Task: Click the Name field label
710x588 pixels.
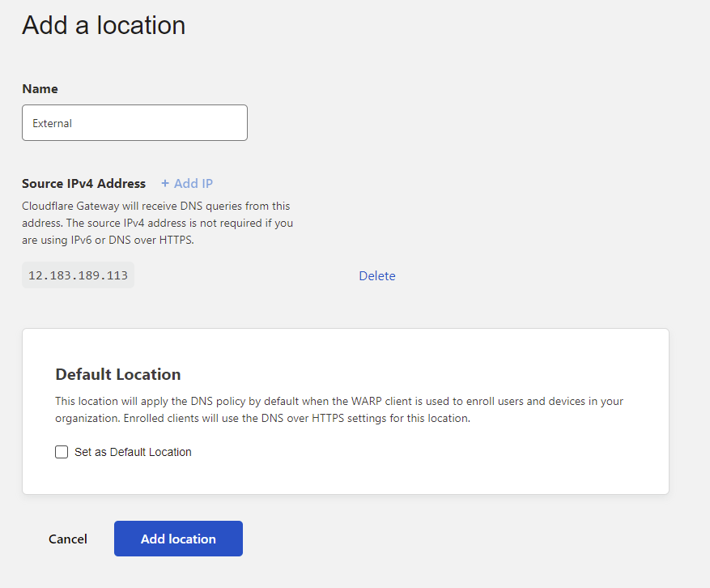Action: pyautogui.click(x=40, y=89)
